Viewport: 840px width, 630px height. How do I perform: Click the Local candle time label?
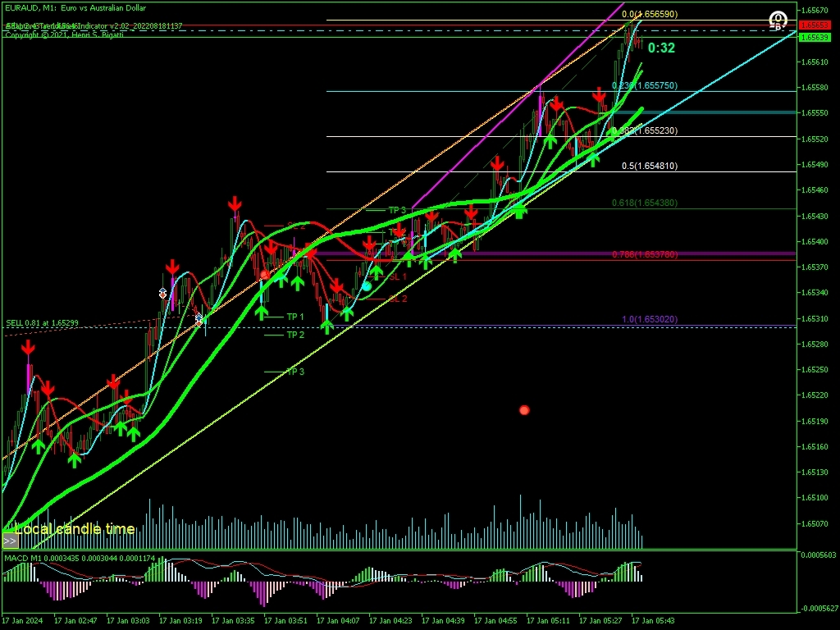tap(75, 529)
